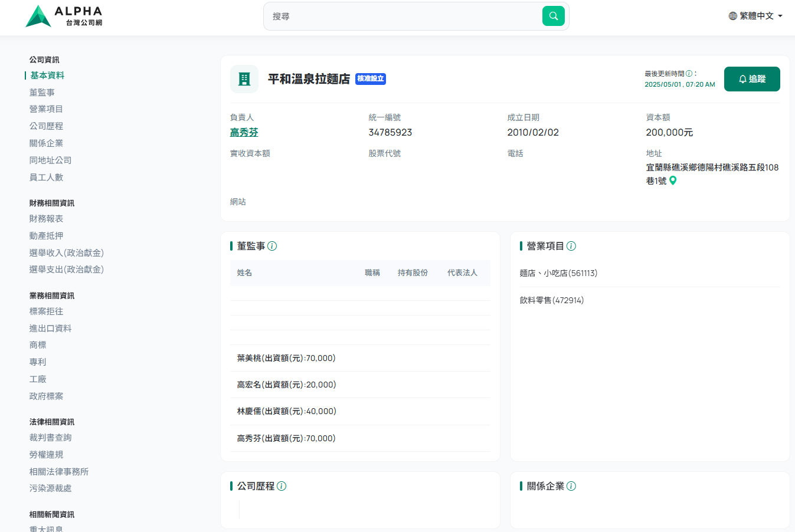
Task: Click the info icon beside 董監事 heading
Action: [x=272, y=246]
